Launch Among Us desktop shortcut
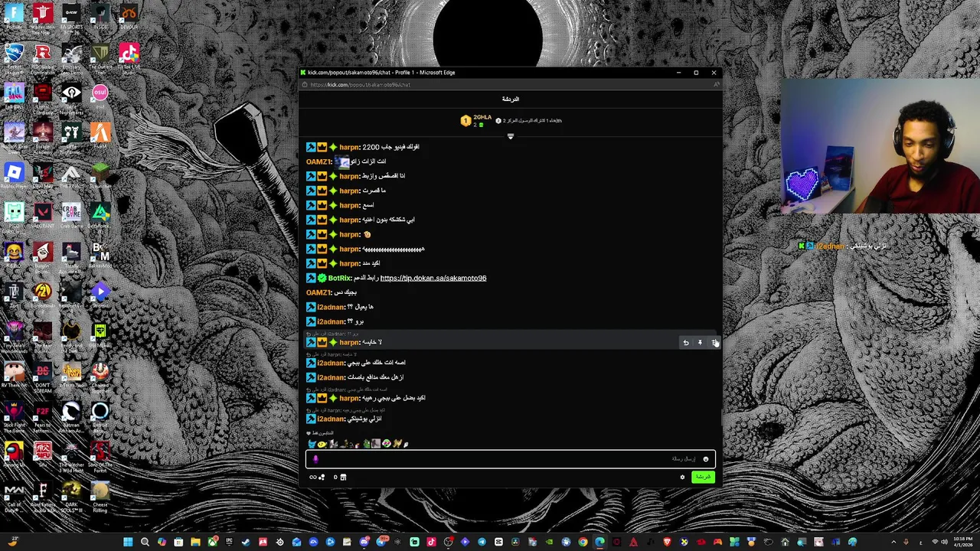The height and width of the screenshot is (551, 980). click(14, 455)
